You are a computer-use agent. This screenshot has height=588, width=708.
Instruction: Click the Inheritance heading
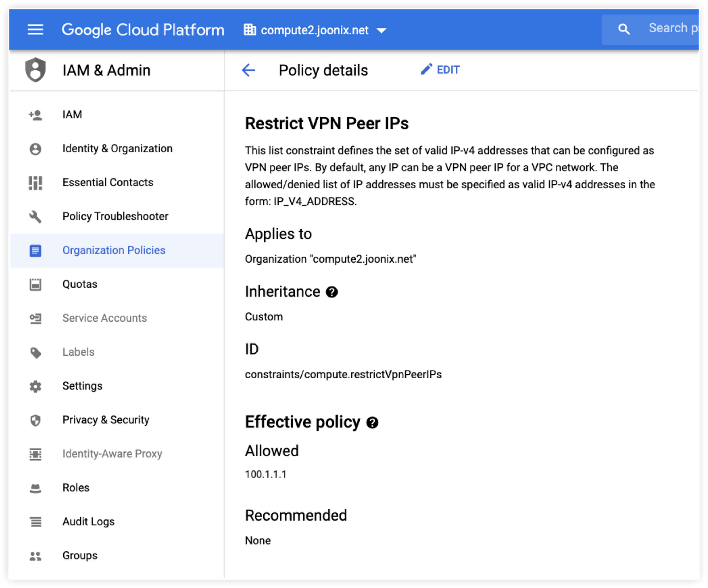tap(282, 292)
